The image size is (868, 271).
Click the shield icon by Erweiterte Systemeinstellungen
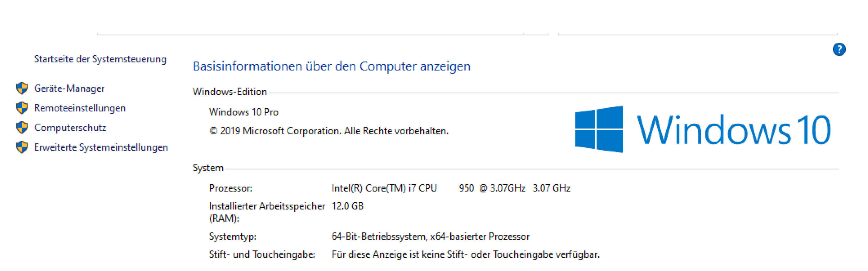pyautogui.click(x=22, y=147)
